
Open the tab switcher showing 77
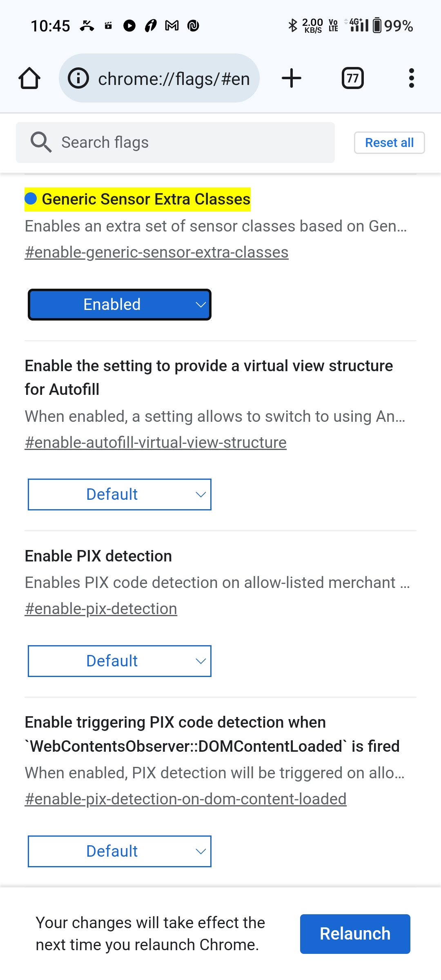352,78
